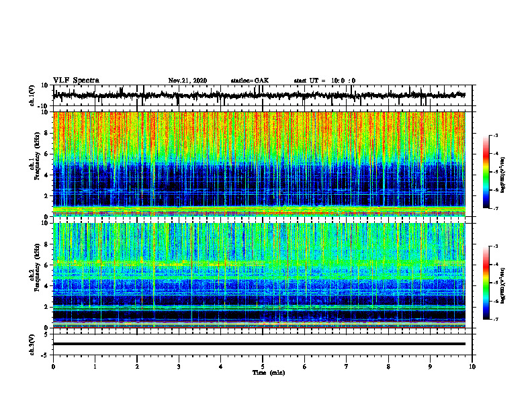Click the ch.1 spectrogram panel
Viewport: 532px width, 411px height.
point(259,164)
